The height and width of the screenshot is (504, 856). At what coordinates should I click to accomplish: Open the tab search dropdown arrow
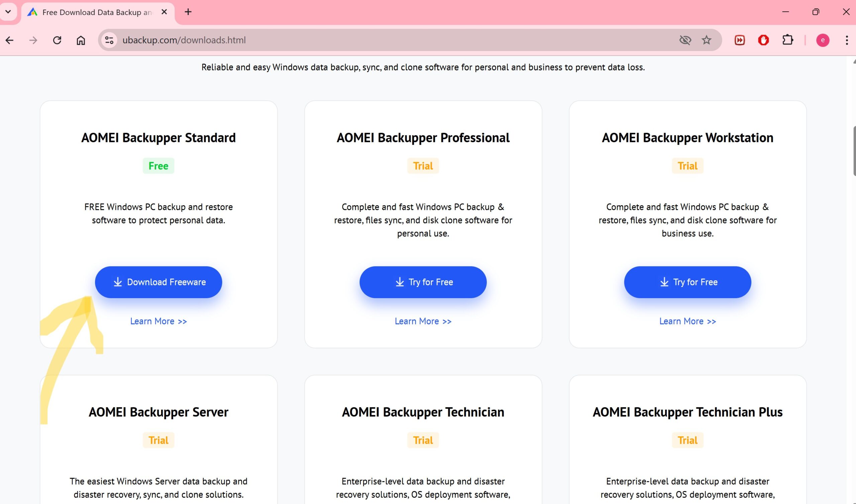tap(8, 12)
